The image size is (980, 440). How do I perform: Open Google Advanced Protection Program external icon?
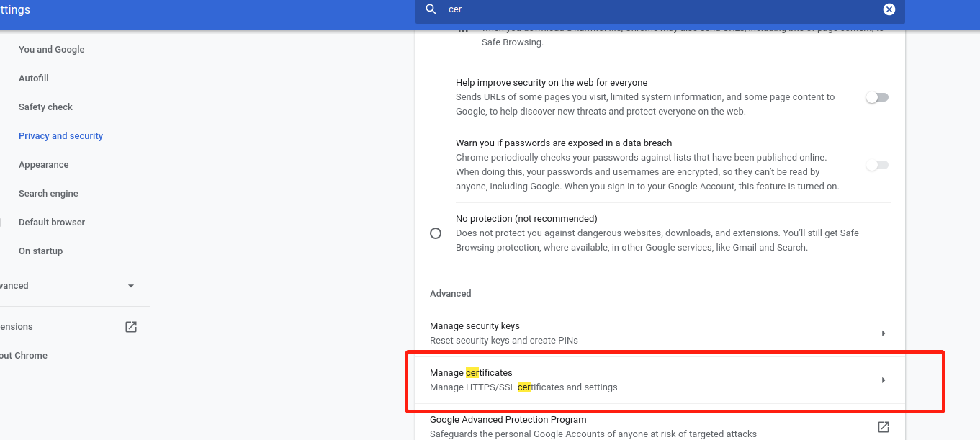(884, 427)
